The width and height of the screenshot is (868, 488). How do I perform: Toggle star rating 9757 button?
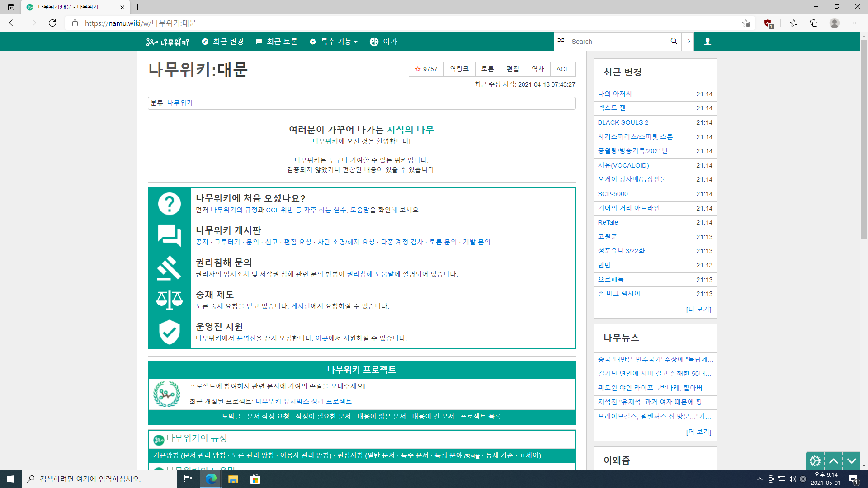(426, 69)
